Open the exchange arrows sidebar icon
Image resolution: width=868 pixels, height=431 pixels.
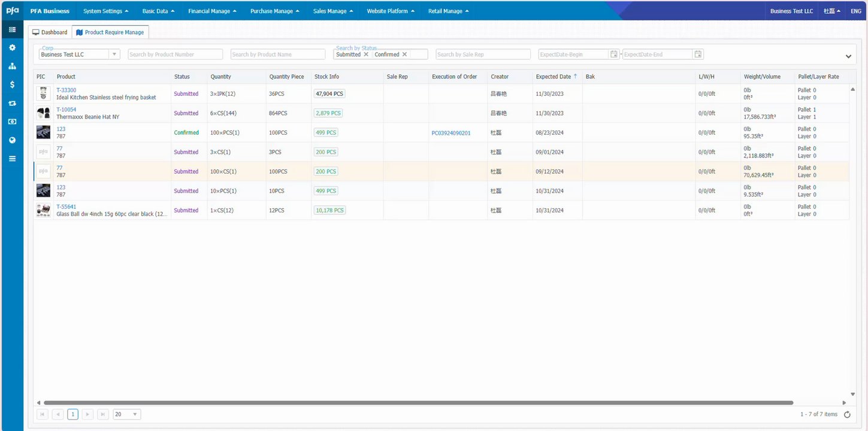pyautogui.click(x=12, y=104)
